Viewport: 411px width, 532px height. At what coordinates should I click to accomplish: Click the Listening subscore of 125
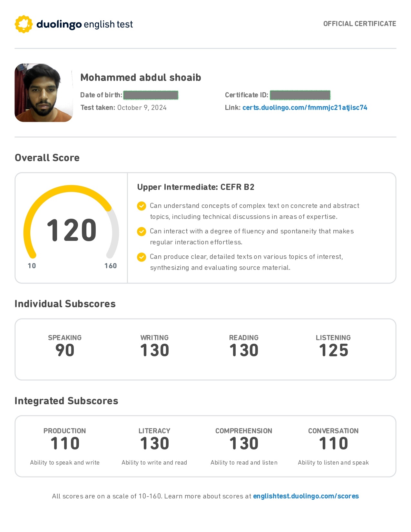(333, 350)
